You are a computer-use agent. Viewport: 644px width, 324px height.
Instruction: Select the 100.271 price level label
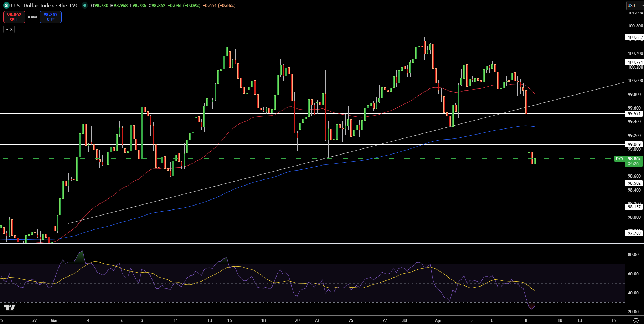[x=634, y=62]
